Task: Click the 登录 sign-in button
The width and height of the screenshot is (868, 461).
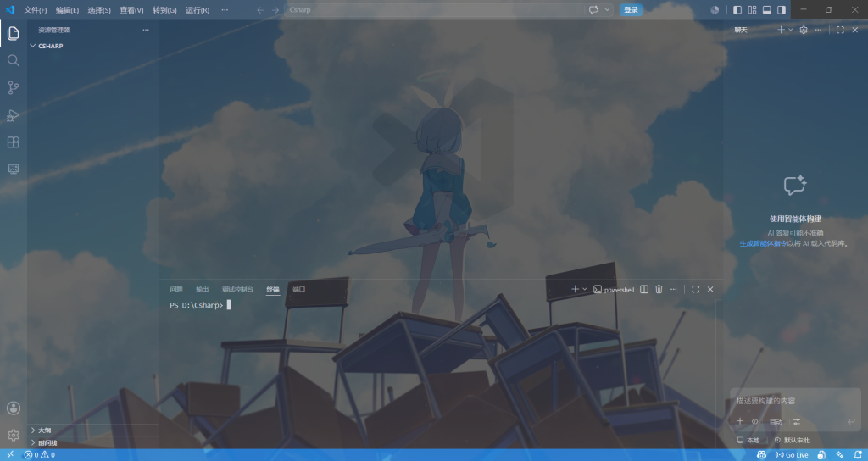Action: (x=631, y=10)
